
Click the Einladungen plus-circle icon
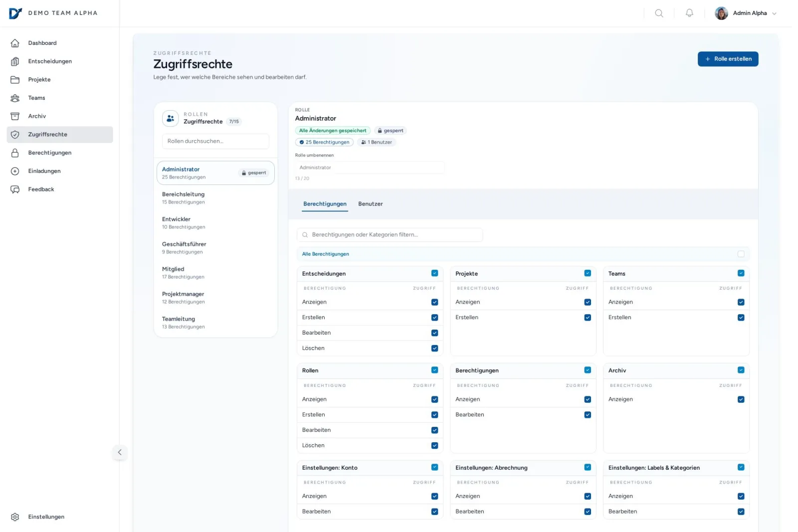click(15, 171)
